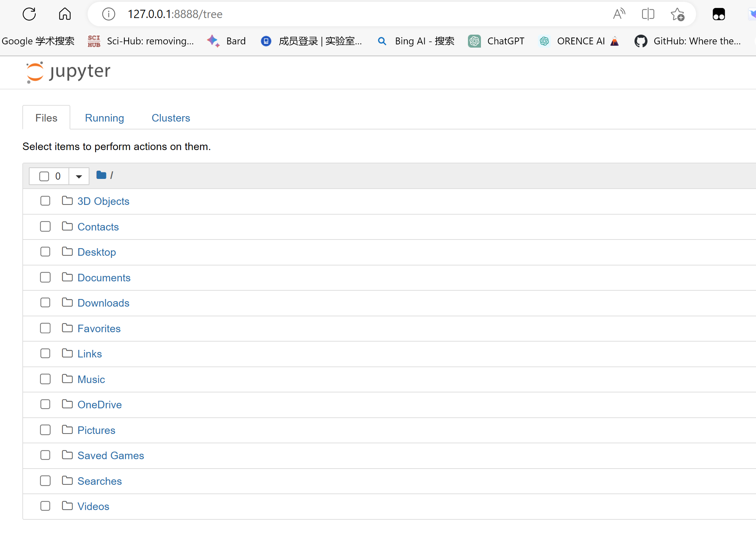
Task: Click the browser home icon
Action: pos(65,14)
